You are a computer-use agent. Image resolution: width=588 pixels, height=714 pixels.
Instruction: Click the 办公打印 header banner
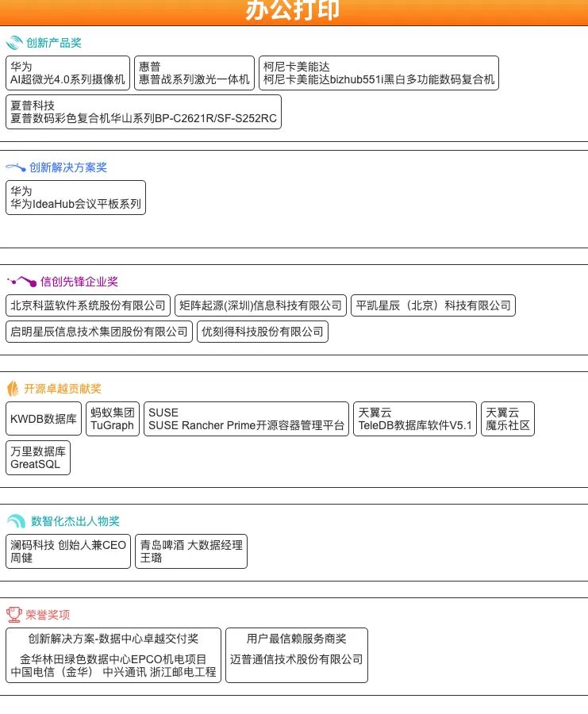click(x=294, y=12)
